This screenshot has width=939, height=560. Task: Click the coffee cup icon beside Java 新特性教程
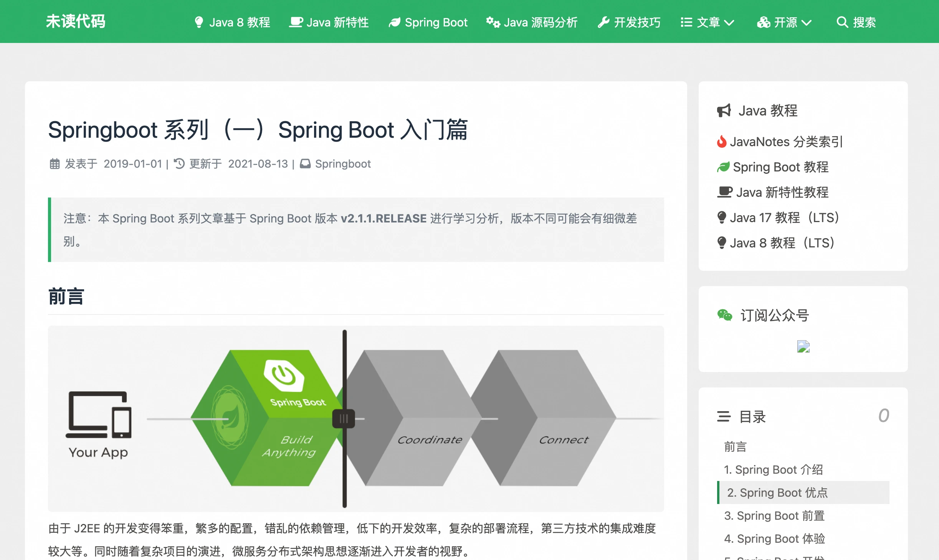click(725, 192)
